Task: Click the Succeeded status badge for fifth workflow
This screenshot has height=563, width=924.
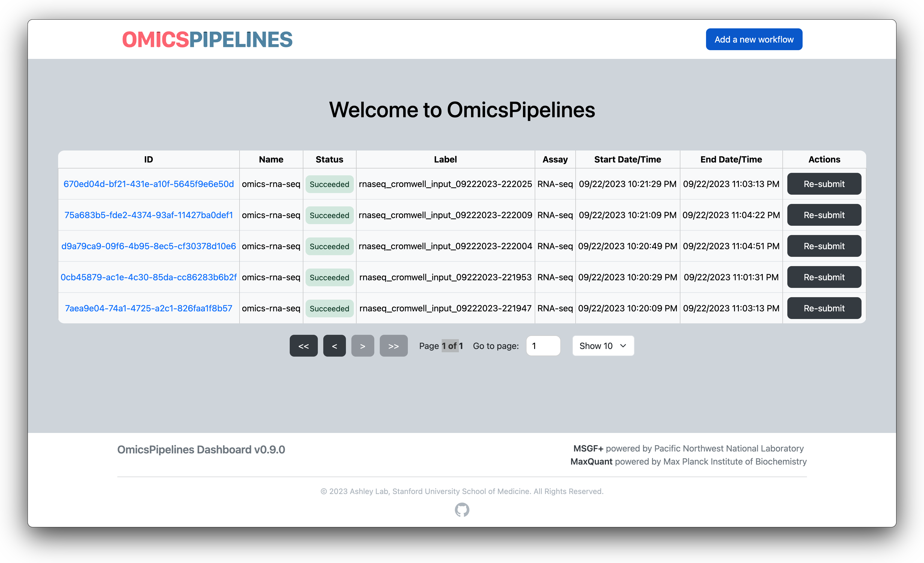Action: [329, 308]
